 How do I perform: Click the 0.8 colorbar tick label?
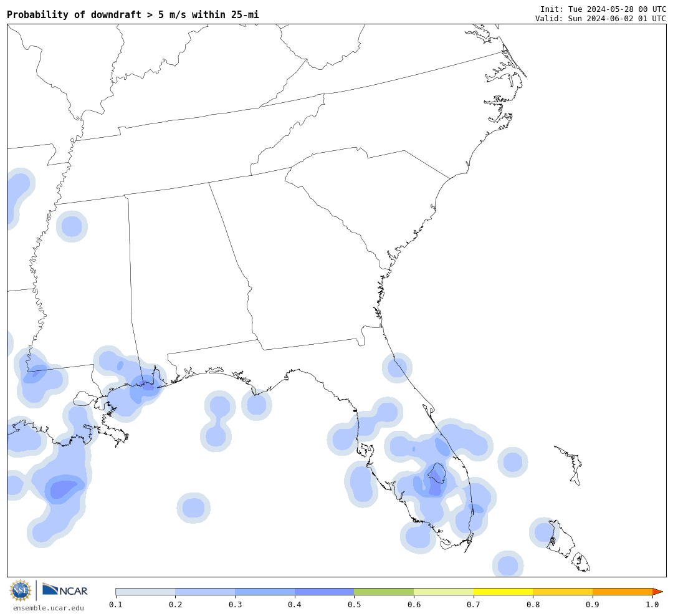tap(533, 604)
